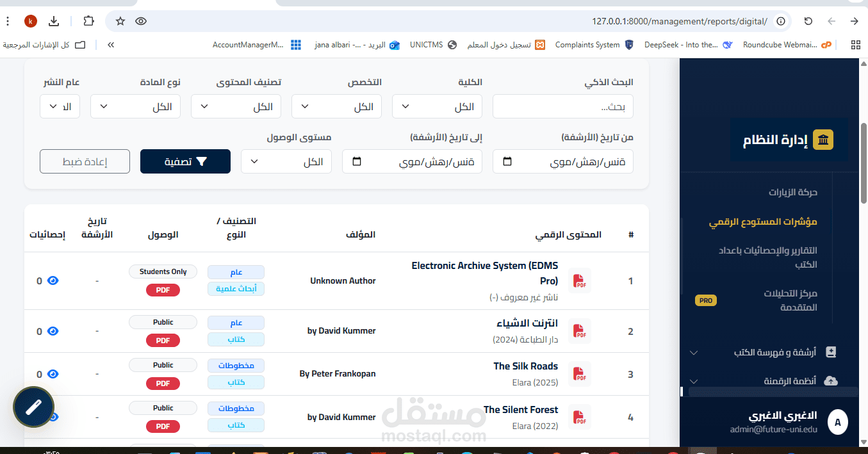The width and height of the screenshot is (868, 454).
Task: Open تسجيل دخول المعلم bookmark
Action: (x=505, y=45)
